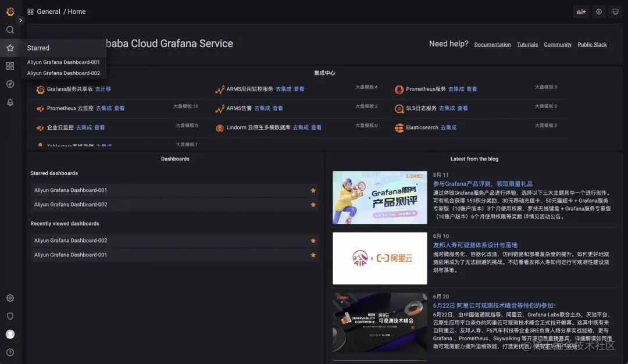Open the search dashboards icon
628x364 pixels.
pyautogui.click(x=10, y=30)
